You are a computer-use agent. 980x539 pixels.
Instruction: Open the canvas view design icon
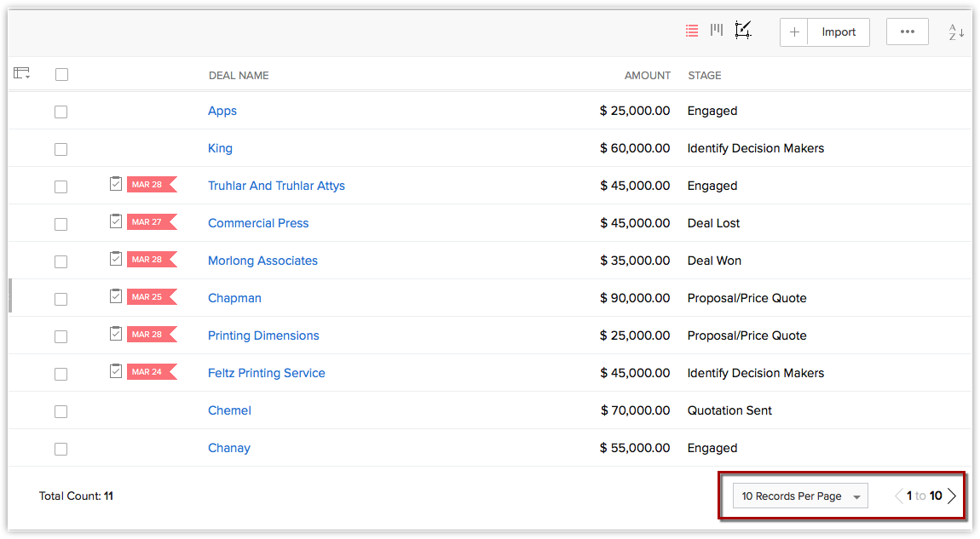[x=743, y=32]
